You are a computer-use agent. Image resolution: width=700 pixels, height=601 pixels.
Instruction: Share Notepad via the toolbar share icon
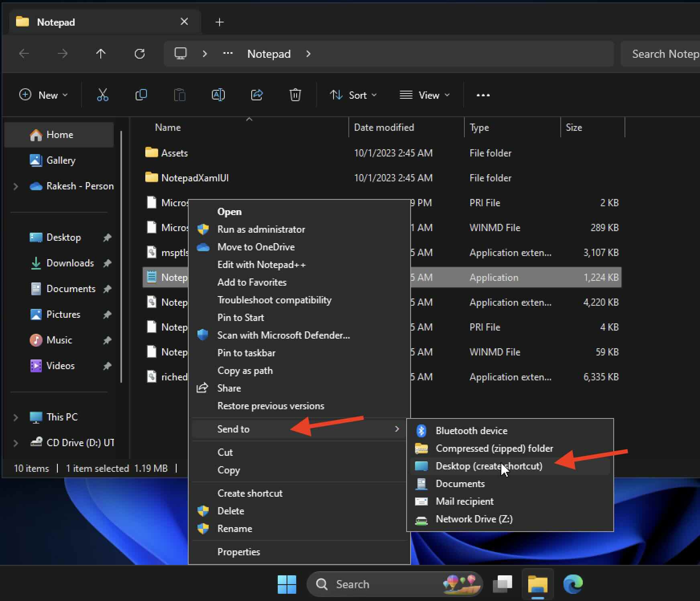click(x=257, y=95)
